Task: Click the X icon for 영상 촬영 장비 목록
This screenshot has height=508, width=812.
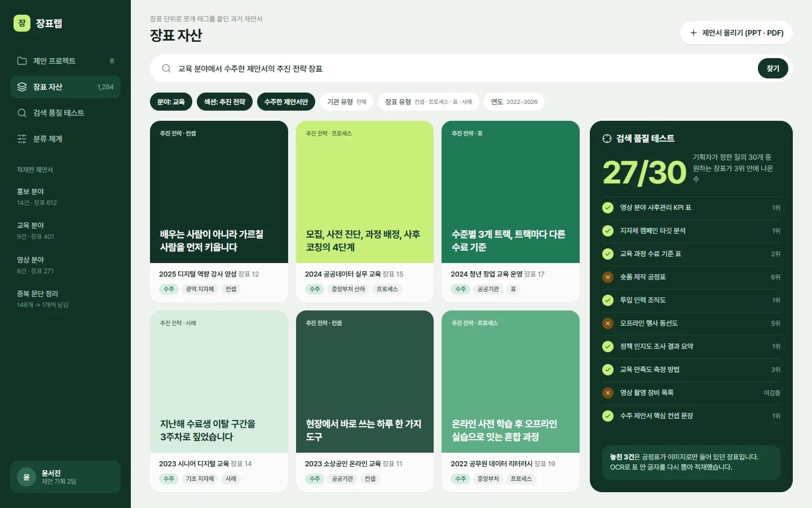Action: pos(608,393)
